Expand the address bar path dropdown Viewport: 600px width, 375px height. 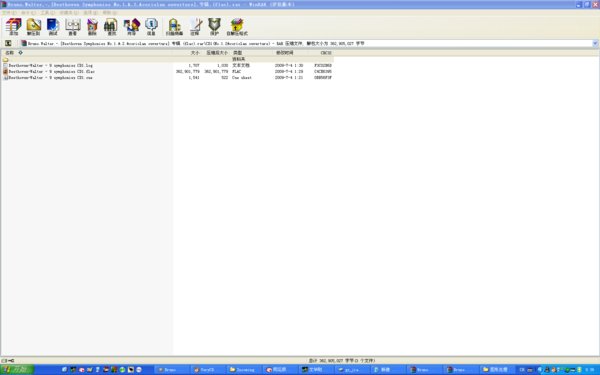click(595, 43)
